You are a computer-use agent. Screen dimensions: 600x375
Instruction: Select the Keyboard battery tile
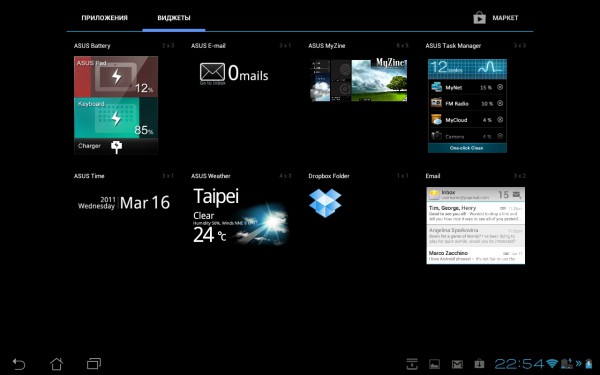point(116,117)
